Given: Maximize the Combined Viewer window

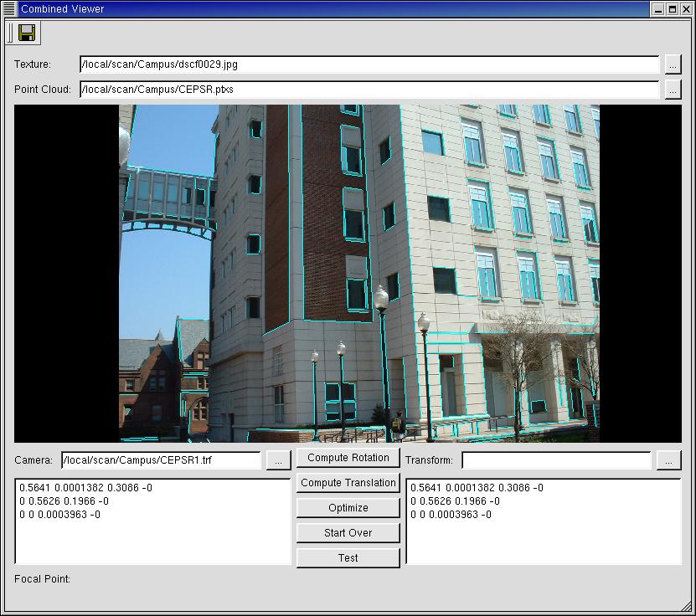Looking at the screenshot, I should coord(673,8).
